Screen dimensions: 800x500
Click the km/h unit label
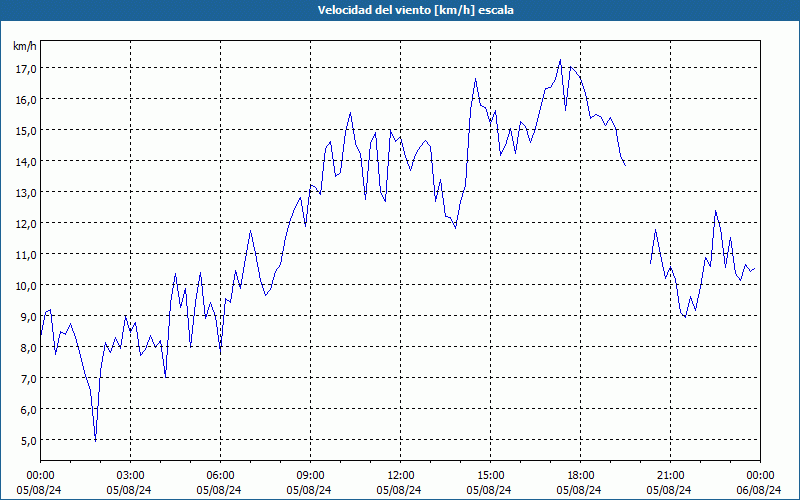click(25, 46)
